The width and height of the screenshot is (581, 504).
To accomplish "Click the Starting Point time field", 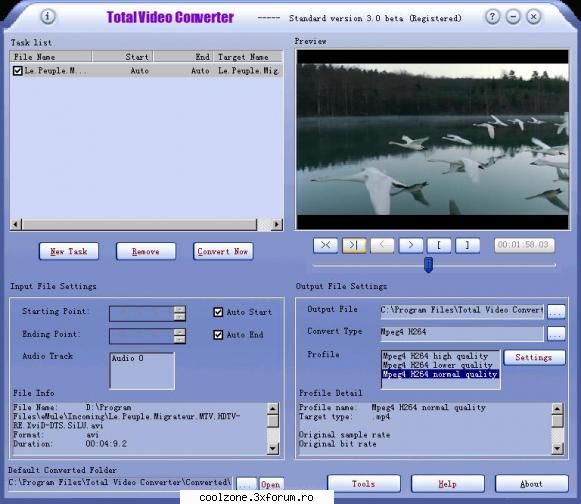I will [142, 314].
